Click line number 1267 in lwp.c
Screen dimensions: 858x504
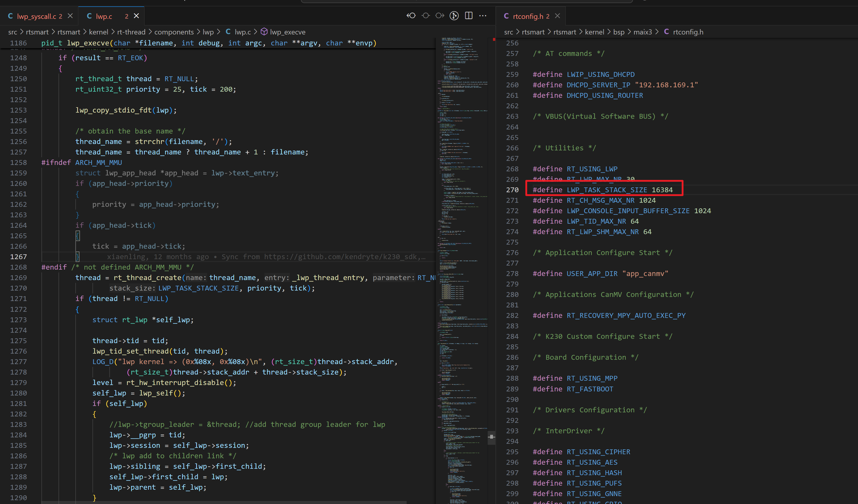18,257
